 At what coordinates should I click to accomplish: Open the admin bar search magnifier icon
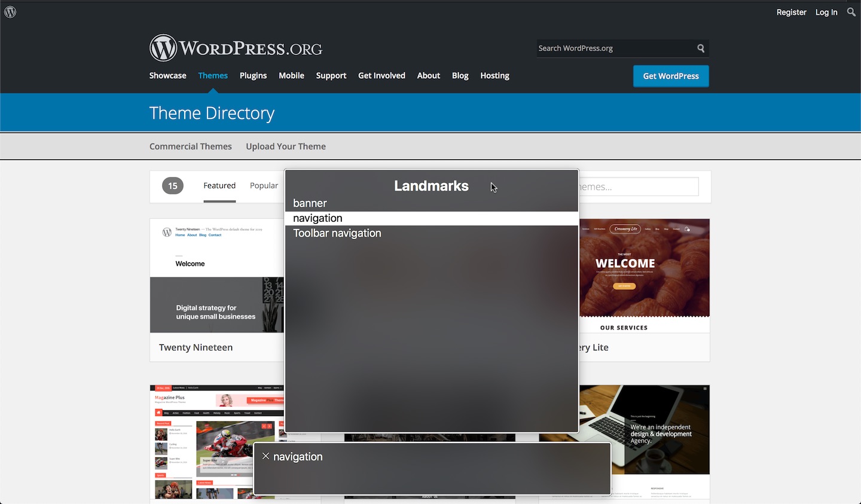pyautogui.click(x=851, y=12)
